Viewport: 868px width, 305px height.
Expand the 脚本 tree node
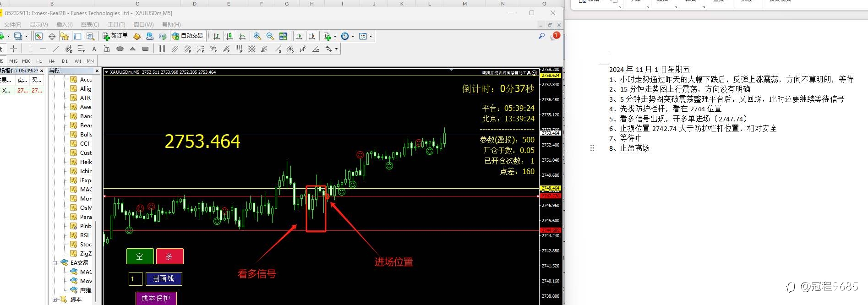(x=55, y=300)
